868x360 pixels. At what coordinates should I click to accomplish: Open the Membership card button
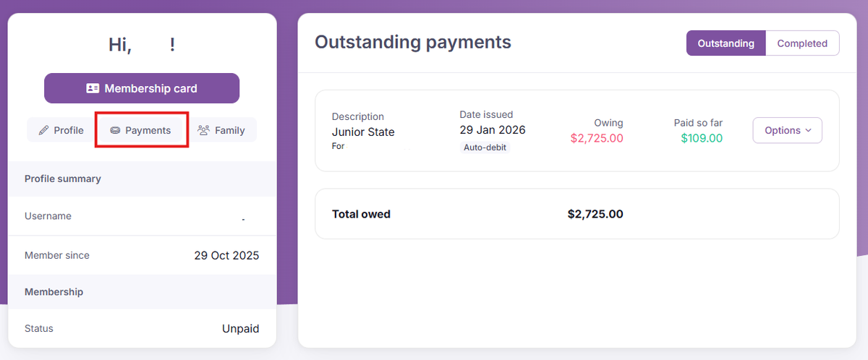(142, 88)
